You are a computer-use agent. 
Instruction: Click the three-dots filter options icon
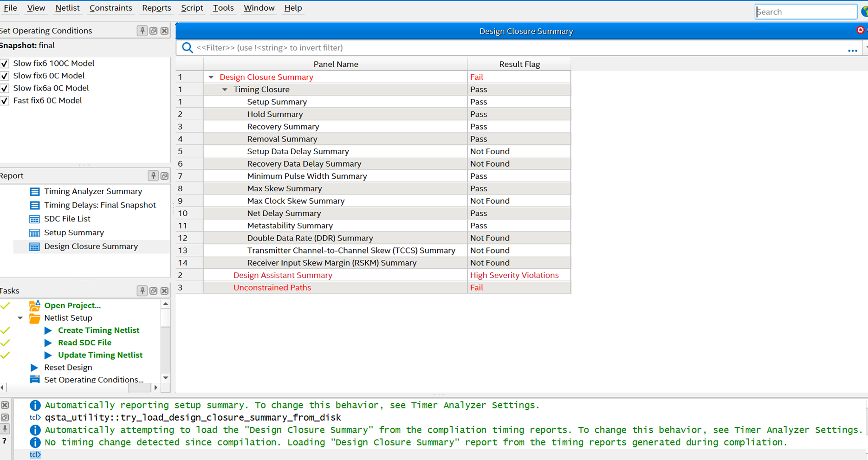[x=852, y=50]
